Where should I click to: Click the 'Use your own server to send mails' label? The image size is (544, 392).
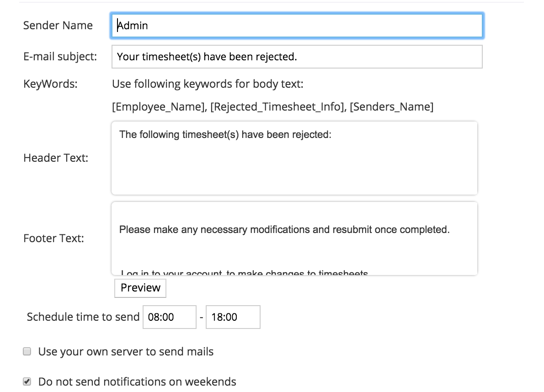pyautogui.click(x=126, y=352)
